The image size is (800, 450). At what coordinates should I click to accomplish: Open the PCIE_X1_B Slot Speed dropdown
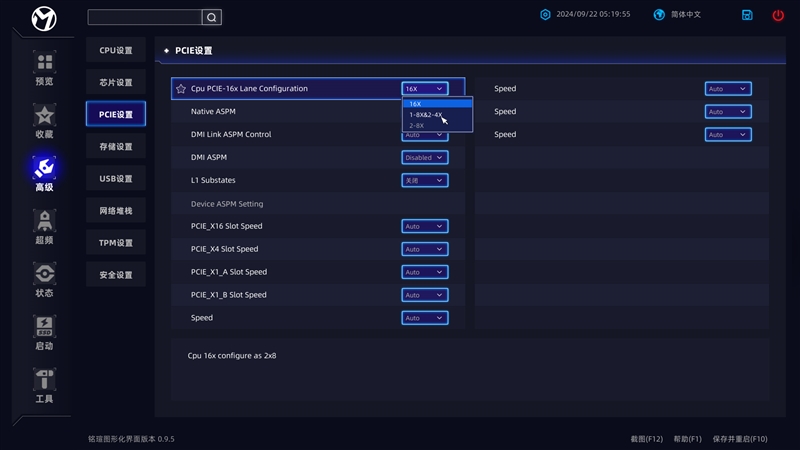tap(425, 295)
